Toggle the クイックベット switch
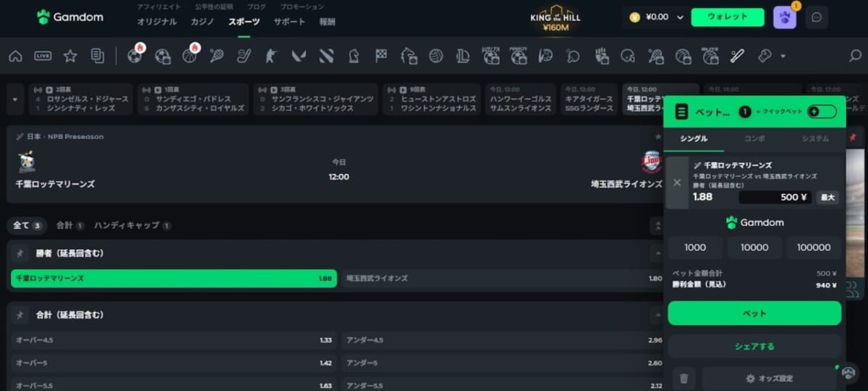868x391 pixels. coord(821,112)
